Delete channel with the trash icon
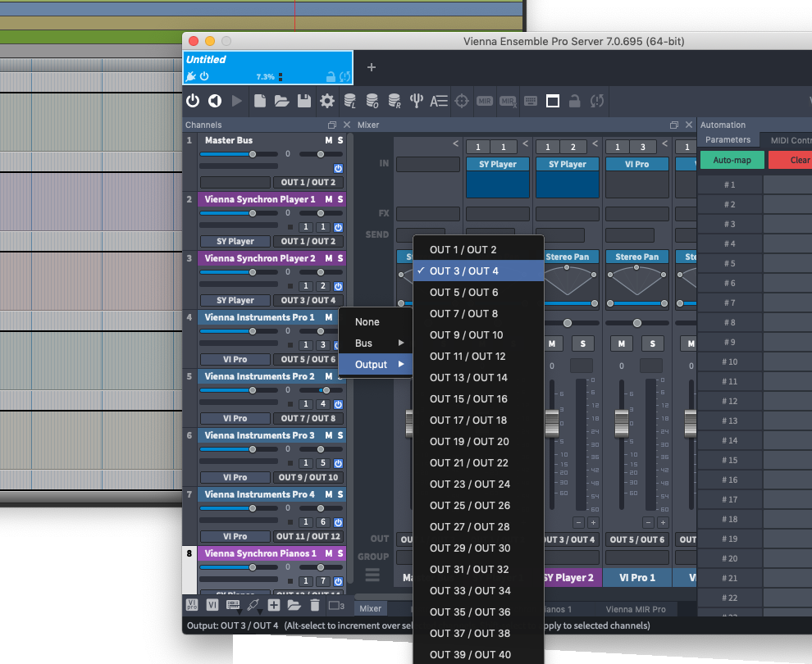Image resolution: width=812 pixels, height=664 pixels. [x=315, y=604]
